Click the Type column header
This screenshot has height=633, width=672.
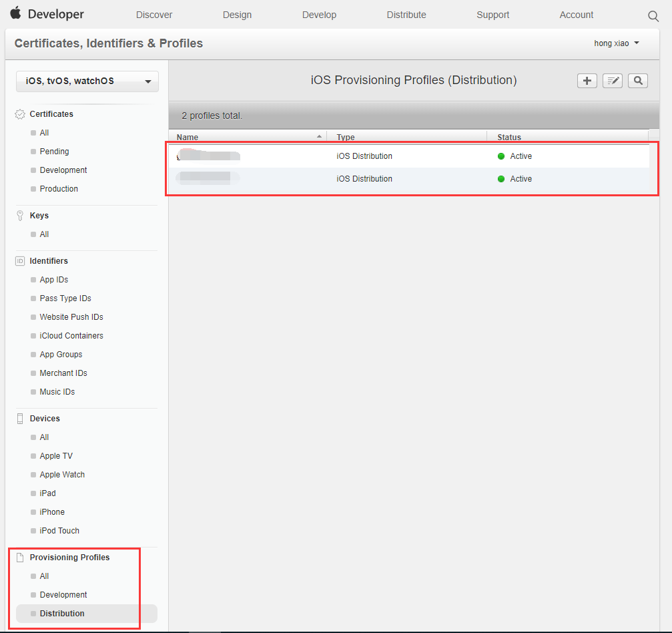pos(346,138)
